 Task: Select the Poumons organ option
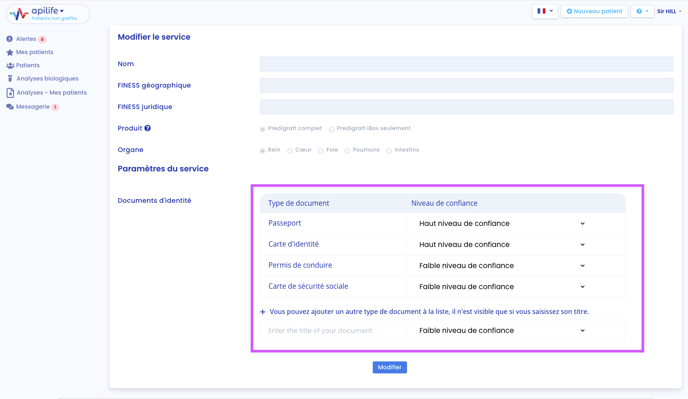pyautogui.click(x=347, y=151)
